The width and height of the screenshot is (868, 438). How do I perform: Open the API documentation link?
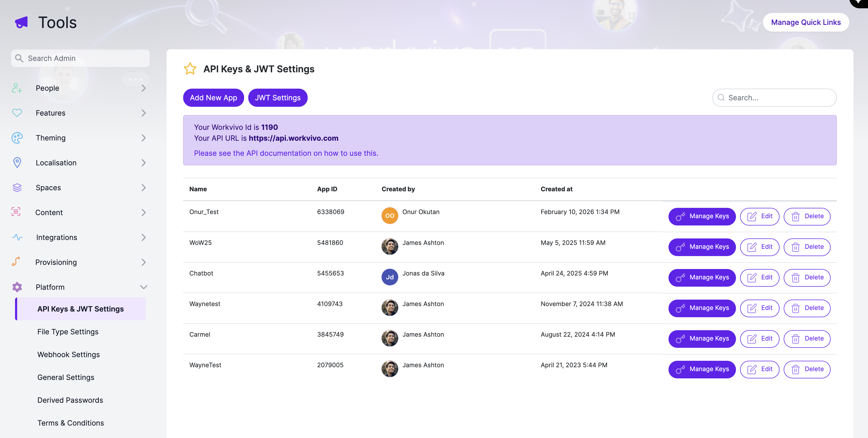(x=286, y=153)
